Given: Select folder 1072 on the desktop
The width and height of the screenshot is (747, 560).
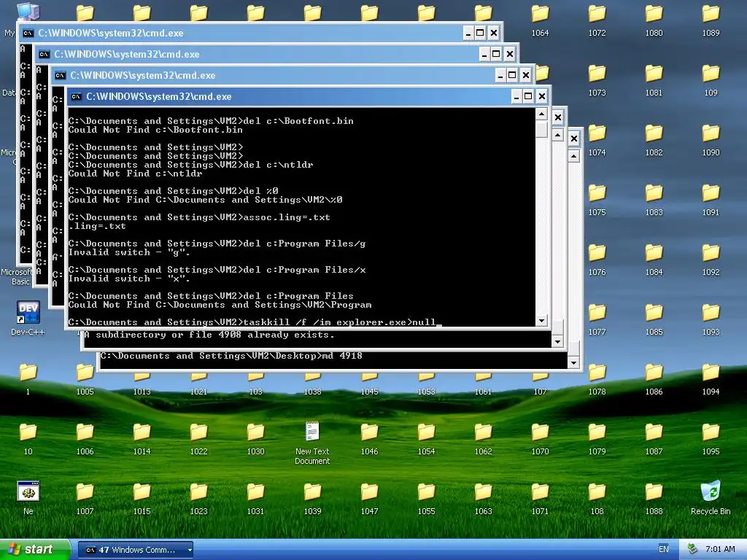Looking at the screenshot, I should coord(597,20).
